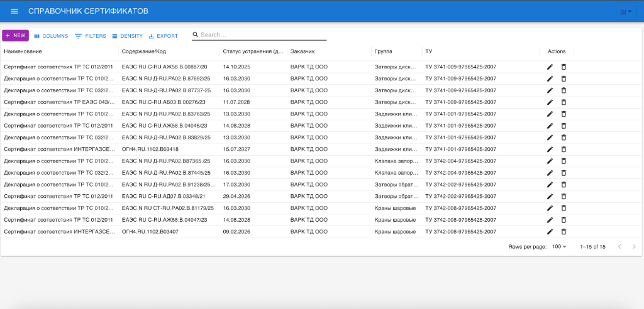The width and height of the screenshot is (644, 309).
Task: Edit the first row certificate ТР ТС 012/2011
Action: [x=550, y=67]
